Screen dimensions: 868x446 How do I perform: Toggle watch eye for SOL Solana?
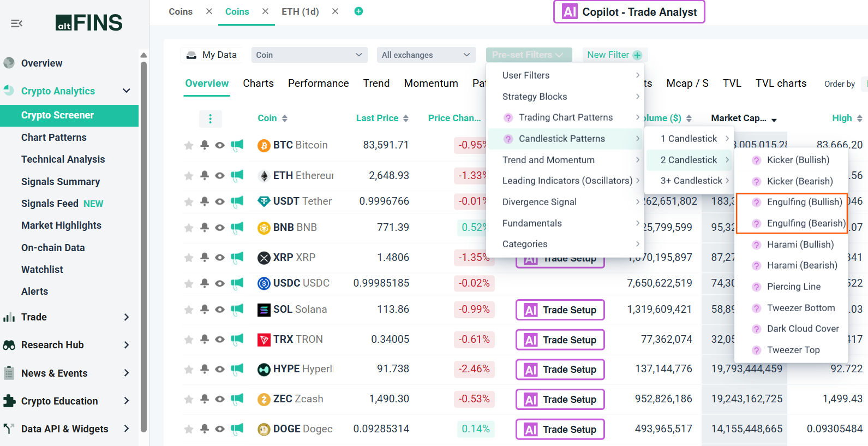(x=220, y=310)
